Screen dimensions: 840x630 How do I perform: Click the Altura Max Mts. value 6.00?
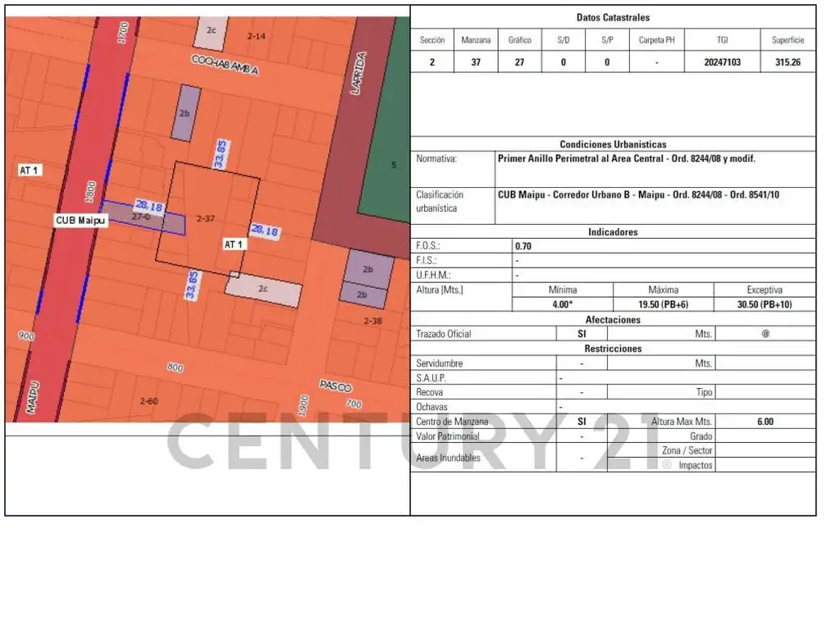765,422
